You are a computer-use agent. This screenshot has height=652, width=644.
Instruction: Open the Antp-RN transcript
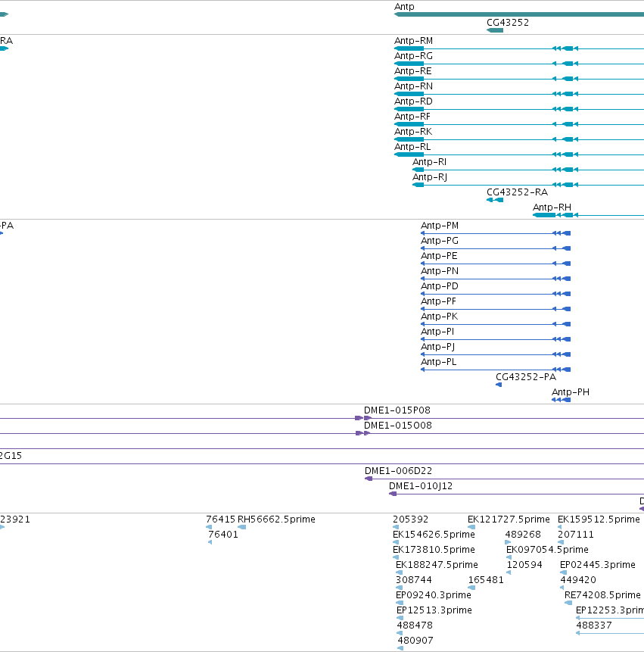click(x=413, y=86)
